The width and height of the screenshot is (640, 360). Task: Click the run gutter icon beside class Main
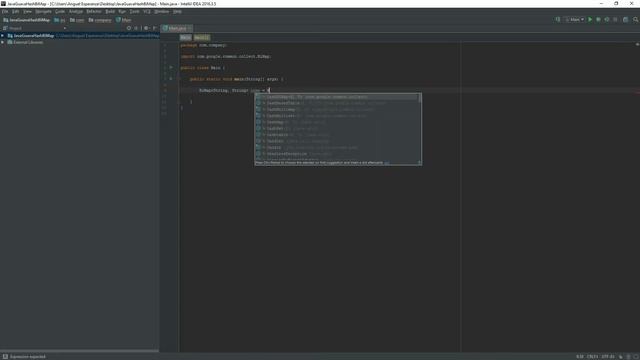pos(171,68)
